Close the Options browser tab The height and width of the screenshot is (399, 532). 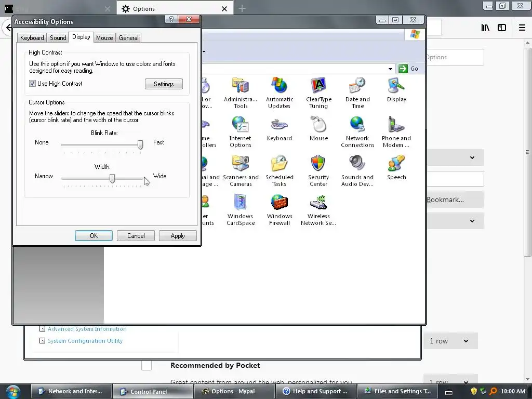click(x=224, y=9)
